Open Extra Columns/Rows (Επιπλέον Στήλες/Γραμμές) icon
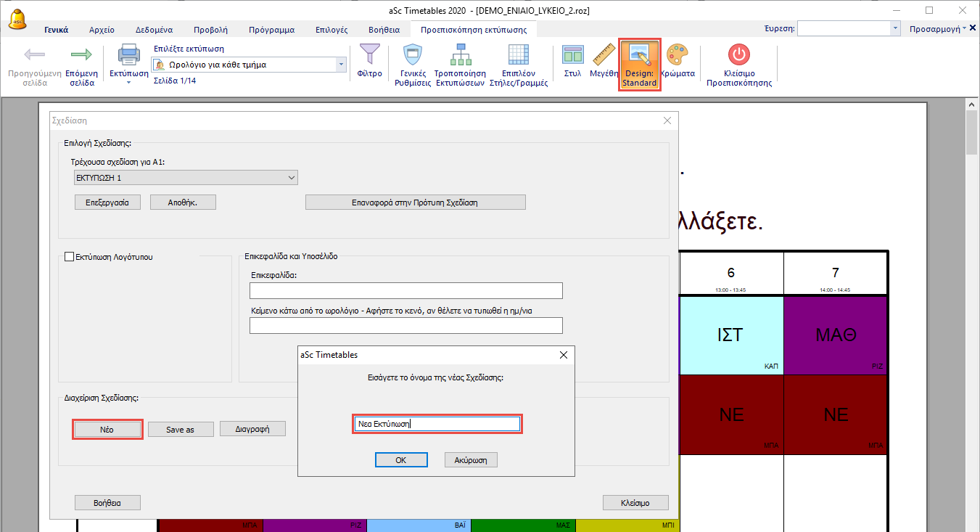Screen dimensions: 980x532 (518, 56)
